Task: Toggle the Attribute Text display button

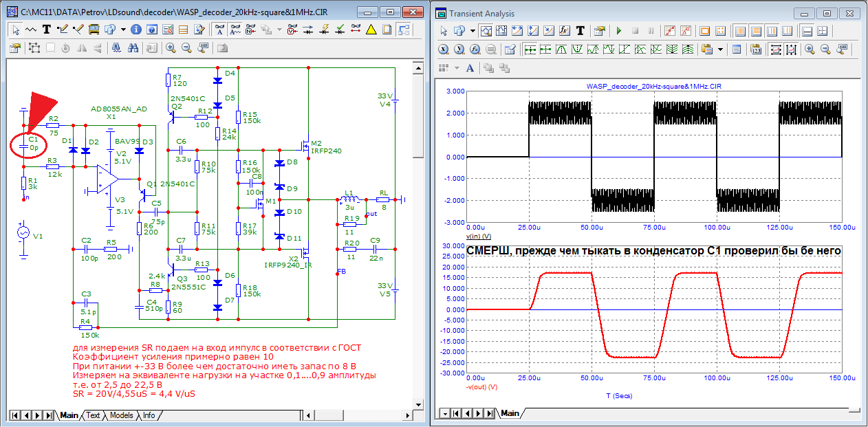Action: click(x=219, y=30)
